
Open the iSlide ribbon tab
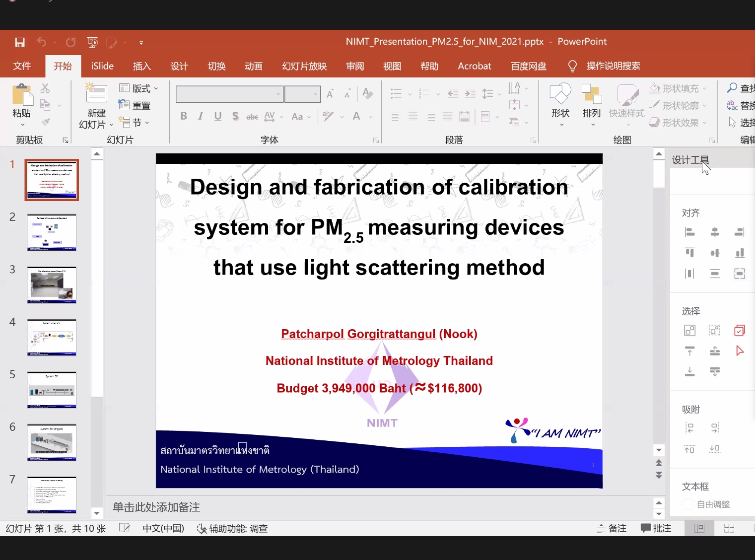[x=102, y=66]
